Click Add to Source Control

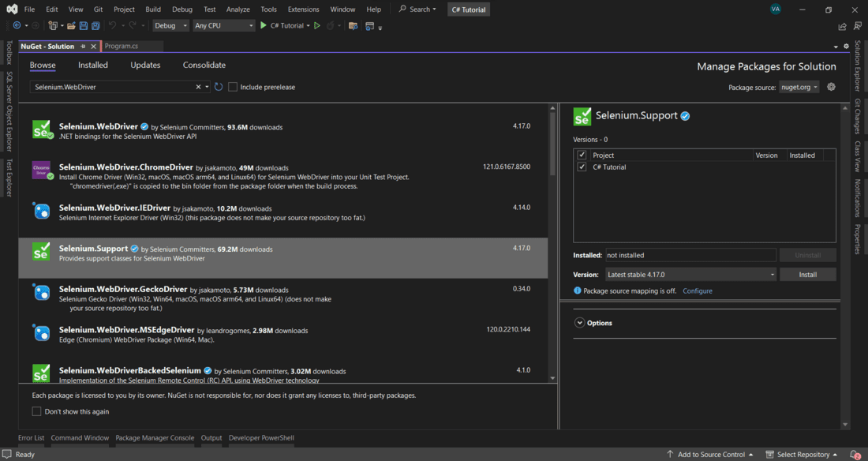click(x=711, y=455)
